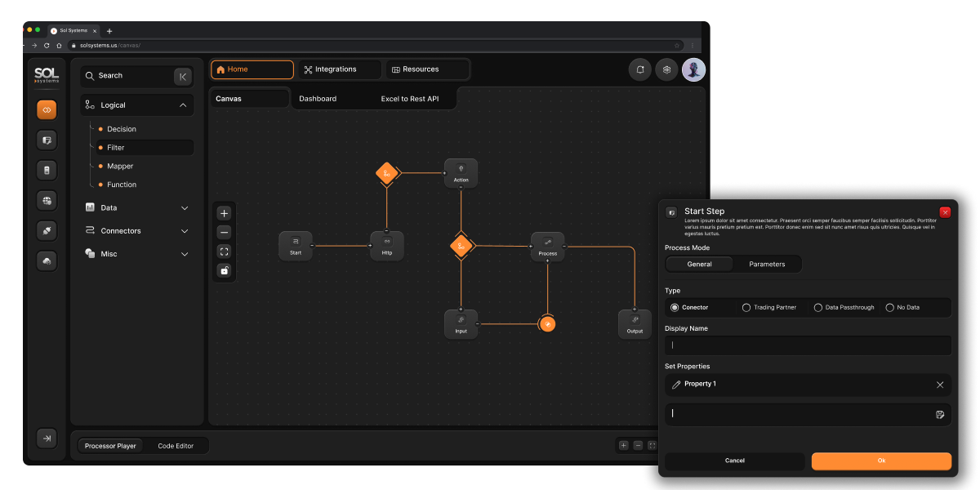Click the Cancel button in dialog
The height and width of the screenshot is (490, 980).
coord(735,461)
